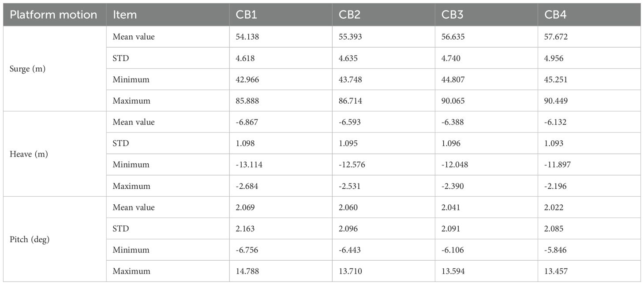Select the Heave (m) row label
The height and width of the screenshot is (285, 644).
click(x=28, y=154)
